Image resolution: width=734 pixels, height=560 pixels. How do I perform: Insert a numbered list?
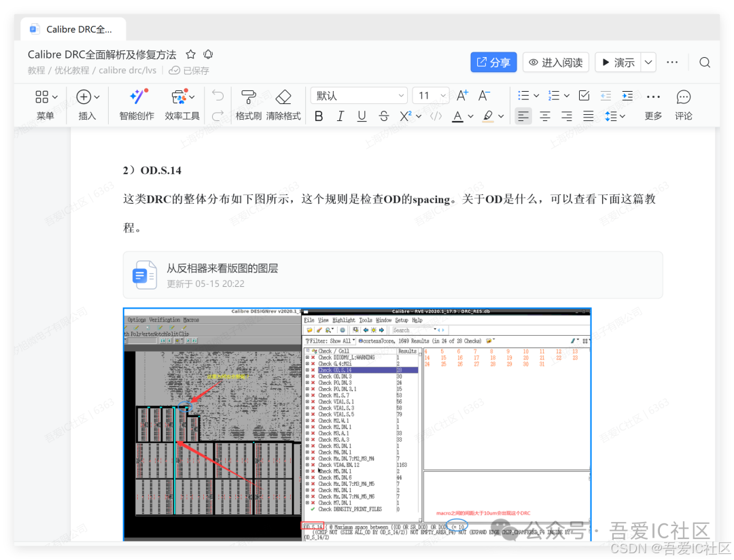554,96
